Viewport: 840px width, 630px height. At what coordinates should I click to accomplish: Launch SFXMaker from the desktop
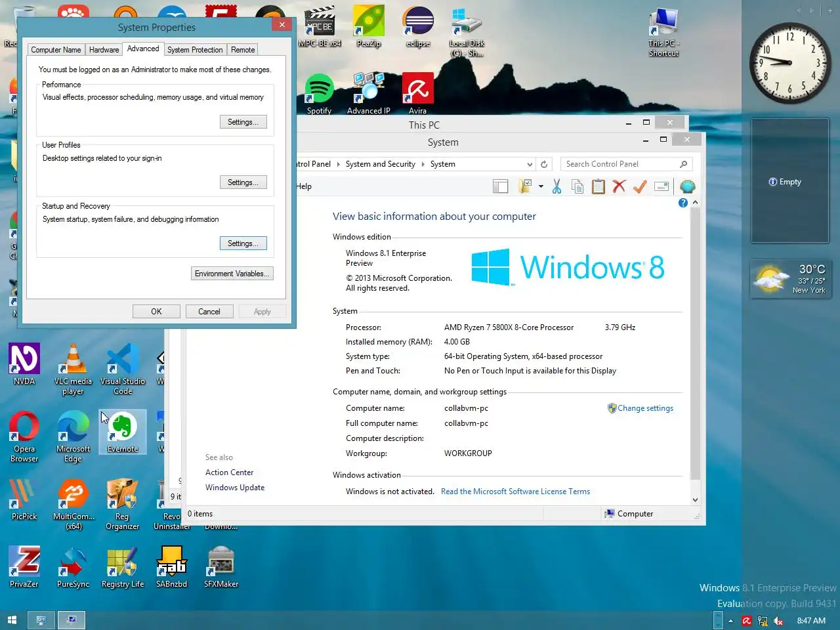click(x=221, y=567)
